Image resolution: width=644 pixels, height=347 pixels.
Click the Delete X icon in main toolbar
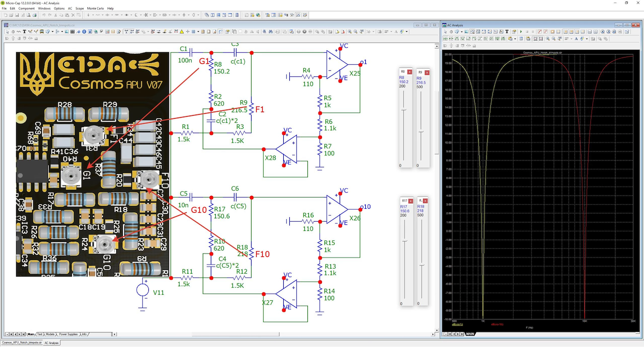click(73, 15)
